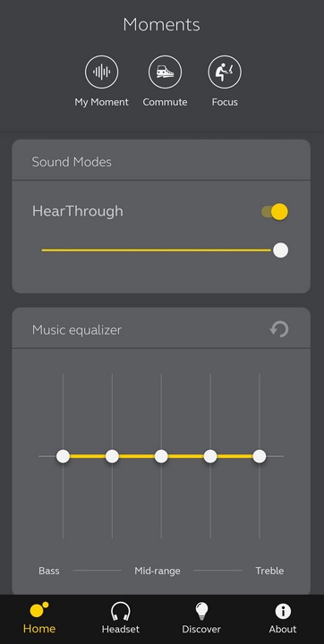Click the Treble equalizer band knob
Screen dimensions: 324x644
tap(260, 456)
